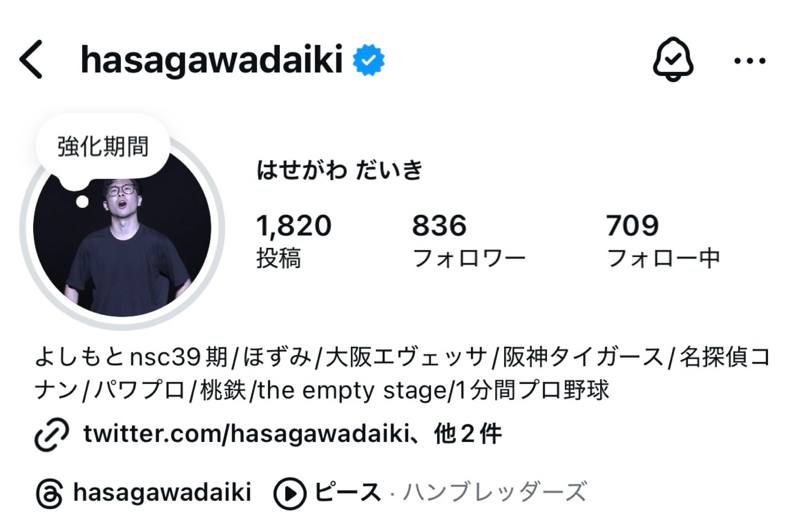Open the 強化期間 note bubble

103,147
